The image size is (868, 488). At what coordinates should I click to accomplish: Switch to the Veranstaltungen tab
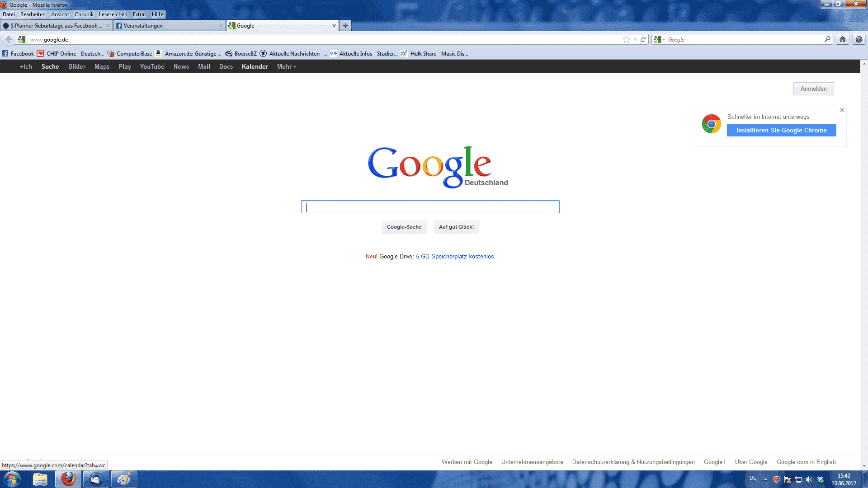click(x=170, y=26)
